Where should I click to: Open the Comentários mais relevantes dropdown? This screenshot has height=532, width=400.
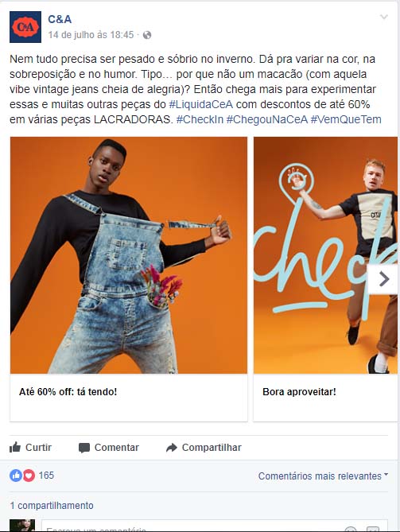pyautogui.click(x=323, y=476)
